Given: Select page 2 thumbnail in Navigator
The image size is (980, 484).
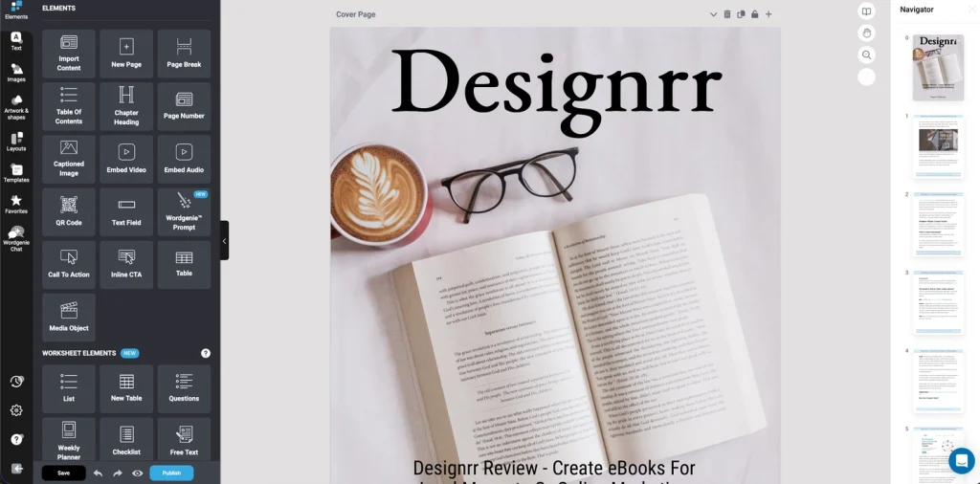Looking at the screenshot, I should (938, 224).
